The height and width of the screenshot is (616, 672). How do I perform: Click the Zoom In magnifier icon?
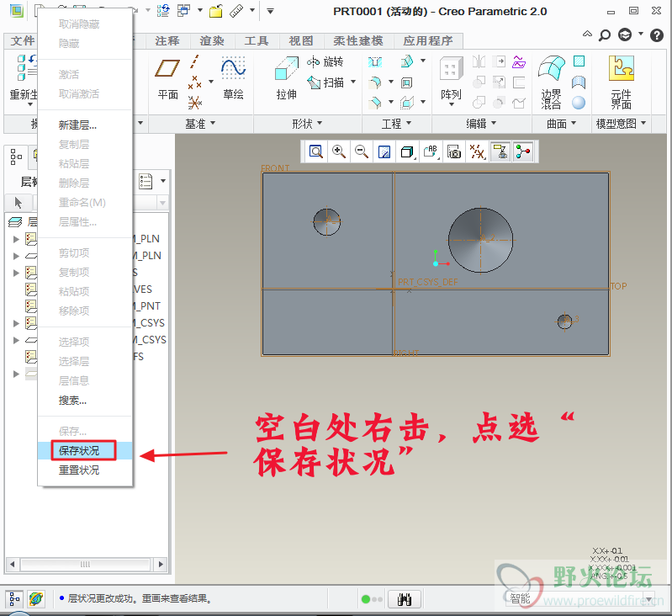[339, 151]
